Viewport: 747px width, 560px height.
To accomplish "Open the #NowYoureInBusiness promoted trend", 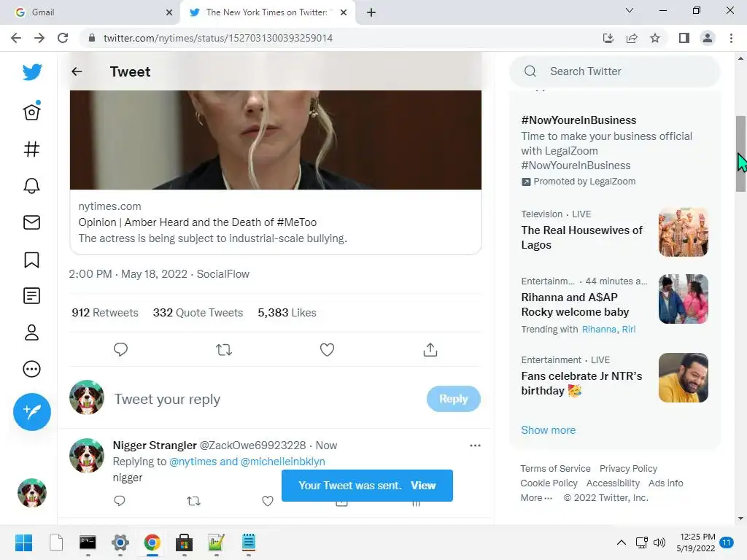I will point(614,150).
